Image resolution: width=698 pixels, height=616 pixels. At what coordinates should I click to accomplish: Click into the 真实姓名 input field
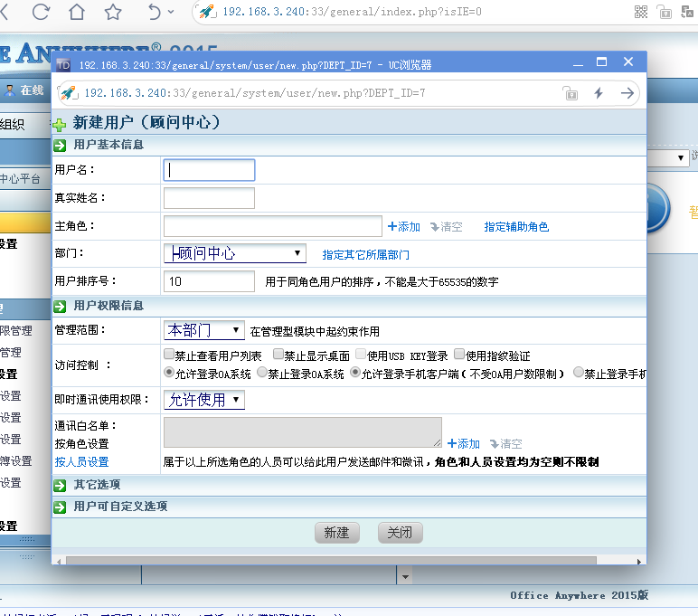pyautogui.click(x=209, y=198)
